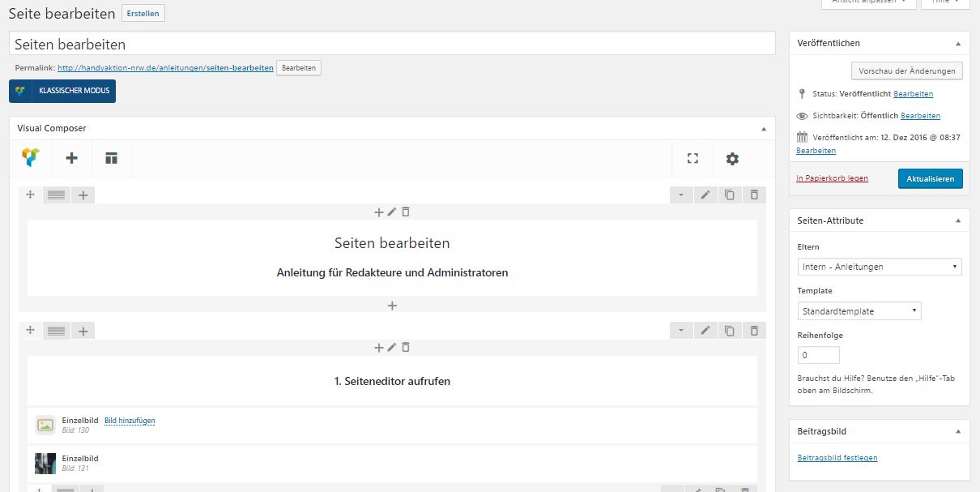The height and width of the screenshot is (492, 980).
Task: Delete the column above 'Seiten bearbeiten' heading
Action: click(x=406, y=212)
